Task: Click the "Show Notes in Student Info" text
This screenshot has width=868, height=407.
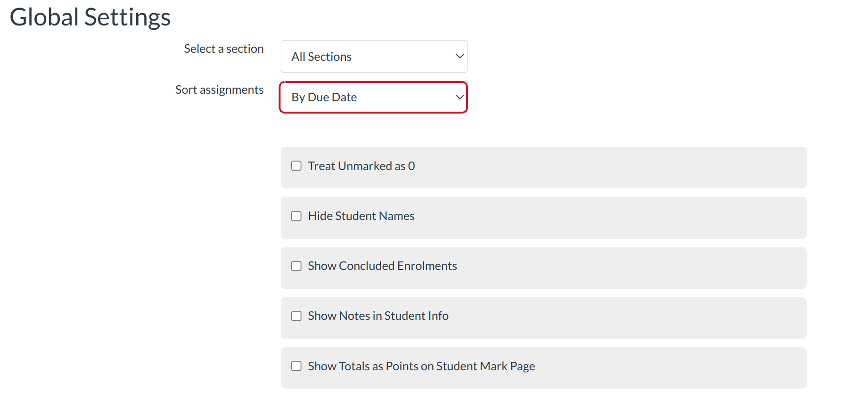Action: point(378,316)
